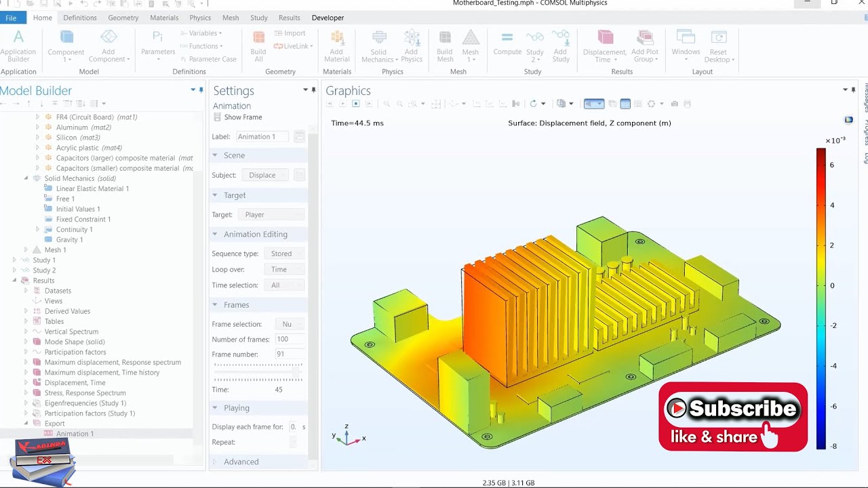The width and height of the screenshot is (868, 488).
Task: Click the Number of frames field
Action: tap(290, 339)
